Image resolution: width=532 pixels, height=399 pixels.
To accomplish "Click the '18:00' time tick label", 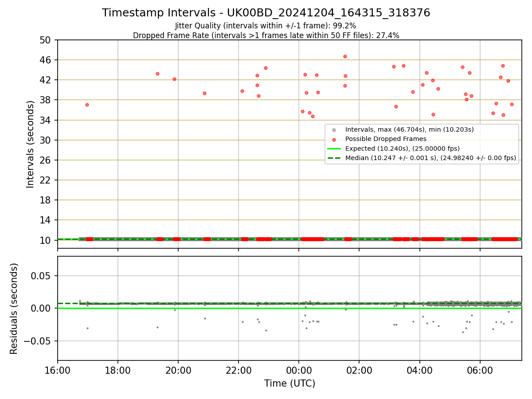I will click(x=118, y=370).
